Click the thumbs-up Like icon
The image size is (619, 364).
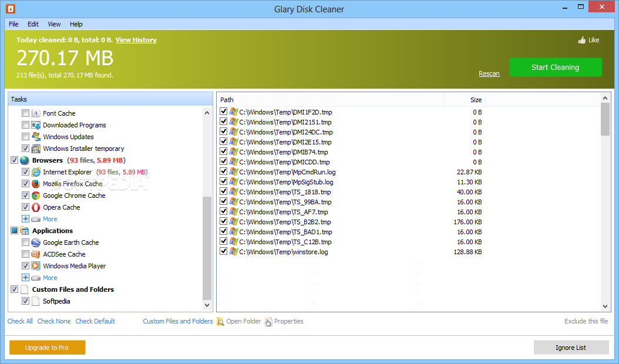coord(582,40)
